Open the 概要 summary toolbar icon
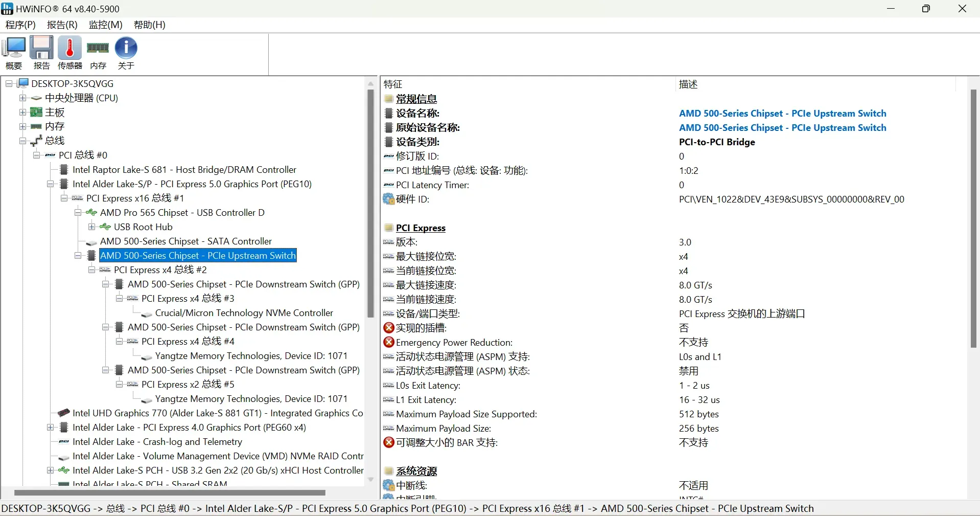 pos(14,53)
